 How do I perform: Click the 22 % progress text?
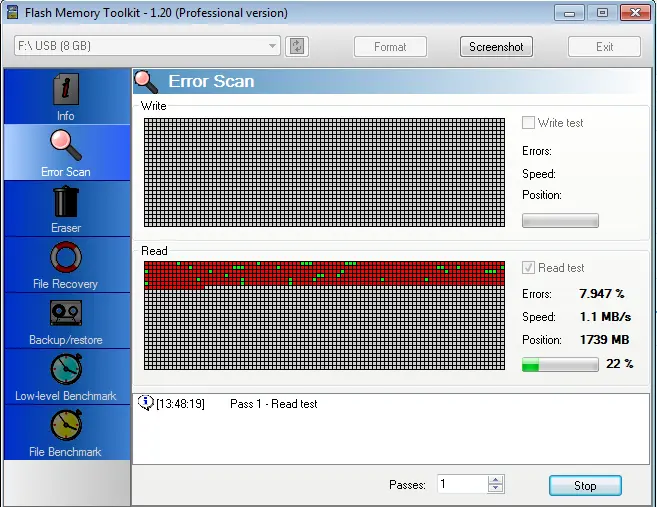tap(620, 364)
